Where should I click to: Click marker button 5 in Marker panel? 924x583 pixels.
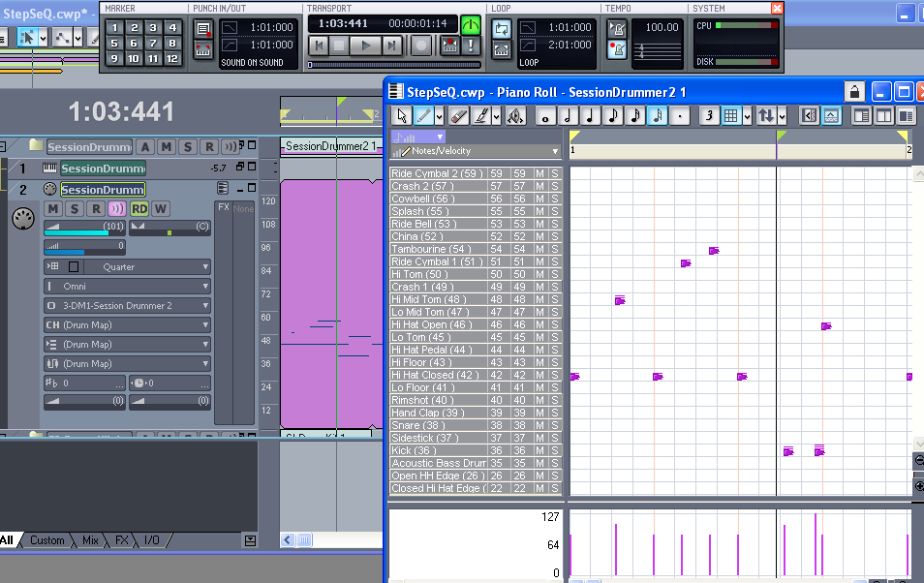[115, 44]
